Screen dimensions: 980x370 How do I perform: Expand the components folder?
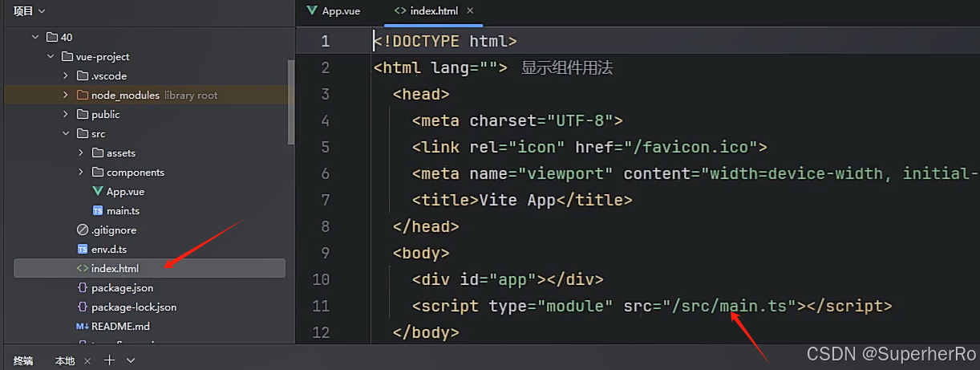(81, 172)
